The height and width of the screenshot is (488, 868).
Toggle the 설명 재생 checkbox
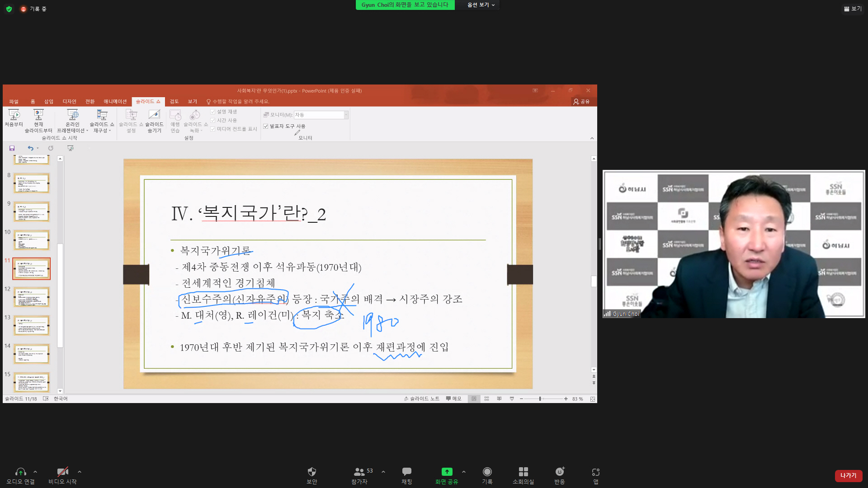213,112
